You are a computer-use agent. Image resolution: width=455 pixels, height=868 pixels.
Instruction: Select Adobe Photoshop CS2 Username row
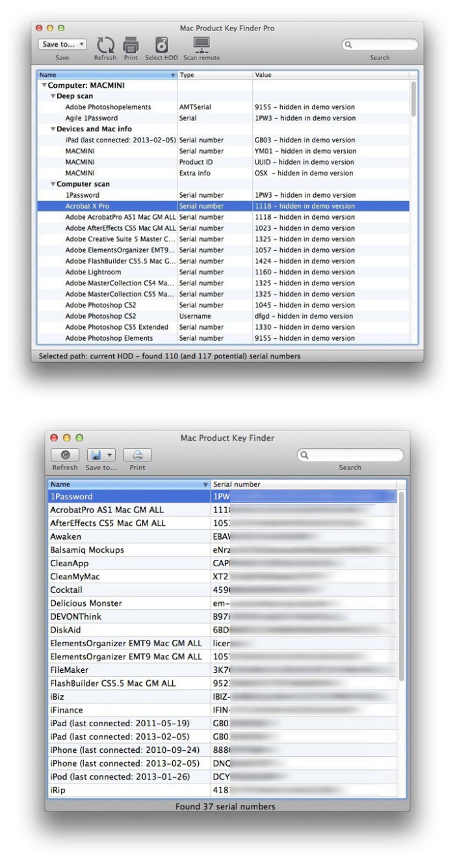coord(224,316)
